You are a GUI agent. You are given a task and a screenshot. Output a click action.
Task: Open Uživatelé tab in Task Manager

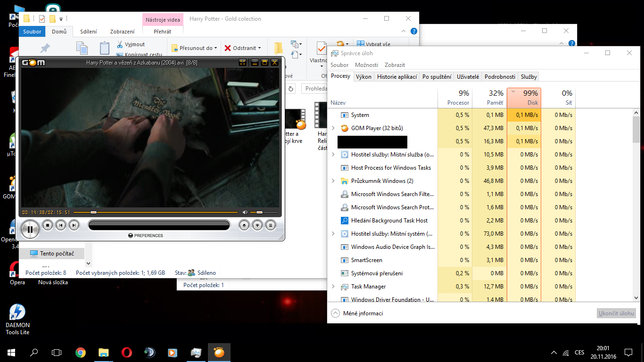(x=468, y=77)
